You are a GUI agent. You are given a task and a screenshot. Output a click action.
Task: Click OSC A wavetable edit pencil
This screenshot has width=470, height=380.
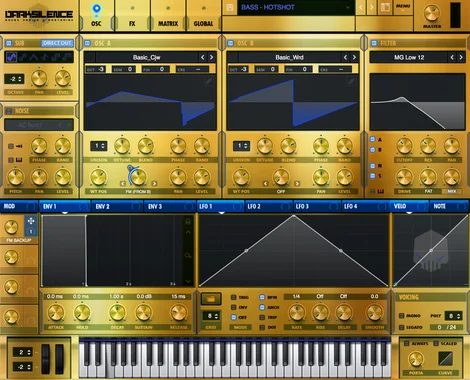[208, 81]
